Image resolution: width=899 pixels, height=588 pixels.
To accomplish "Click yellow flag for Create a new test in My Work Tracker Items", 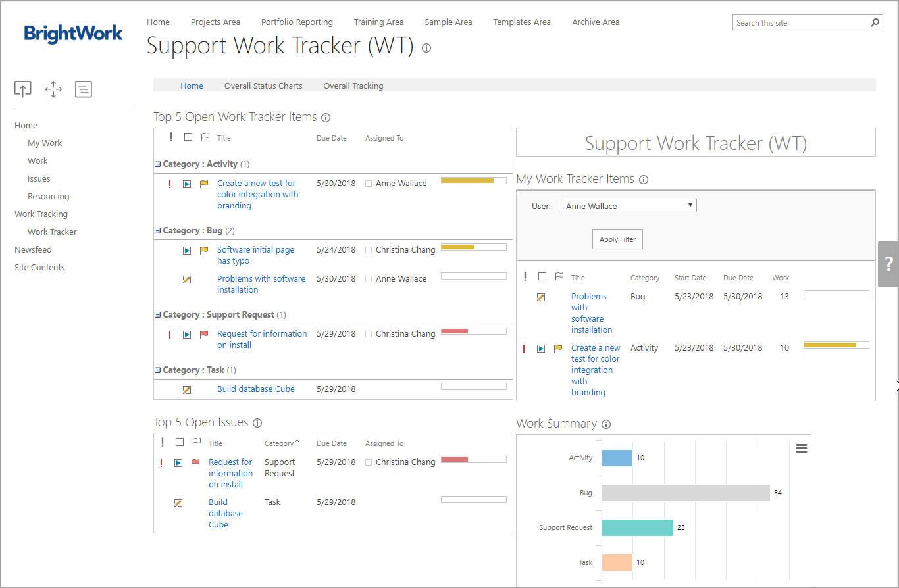I will click(558, 349).
